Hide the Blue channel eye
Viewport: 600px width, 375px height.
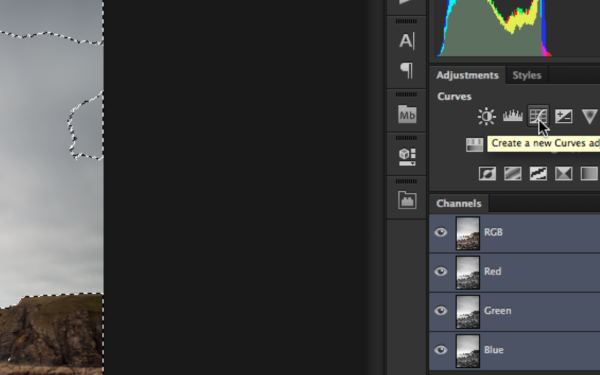point(441,350)
